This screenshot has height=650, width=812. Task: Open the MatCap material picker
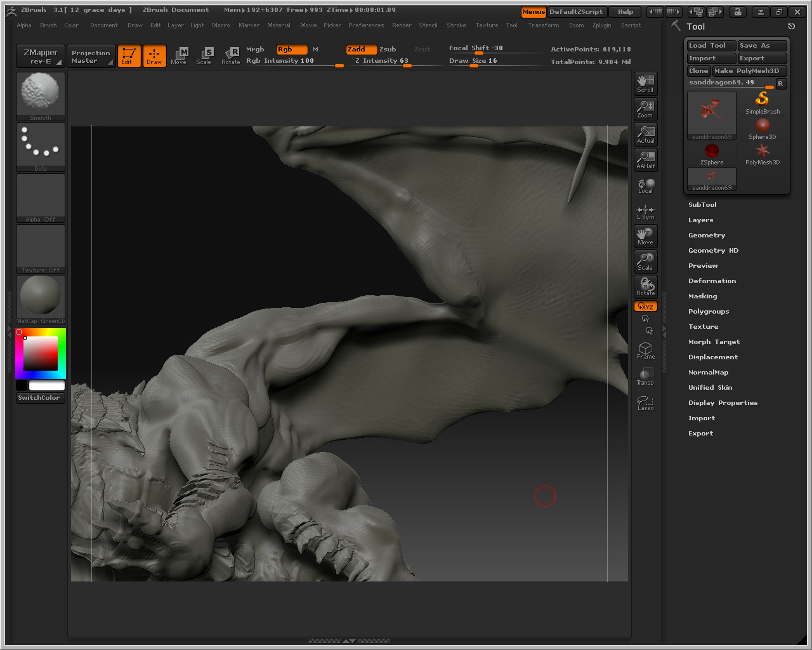(x=41, y=300)
